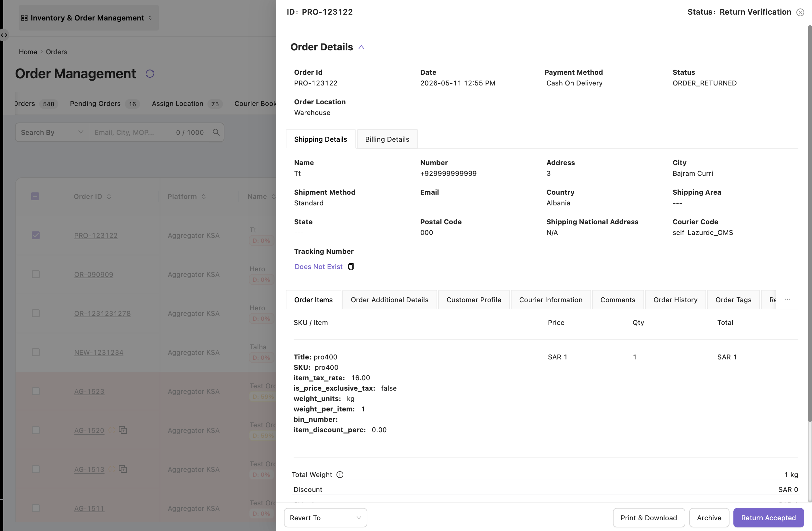Open the NEW-1231234 order link
The width and height of the screenshot is (812, 531).
[99, 352]
